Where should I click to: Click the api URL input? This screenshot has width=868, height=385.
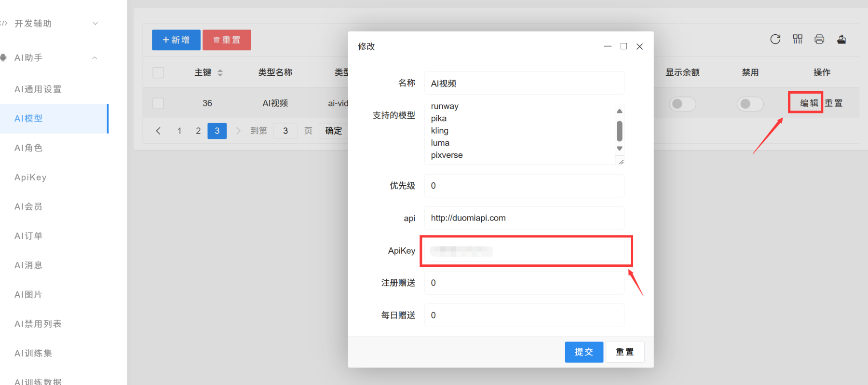(x=524, y=218)
